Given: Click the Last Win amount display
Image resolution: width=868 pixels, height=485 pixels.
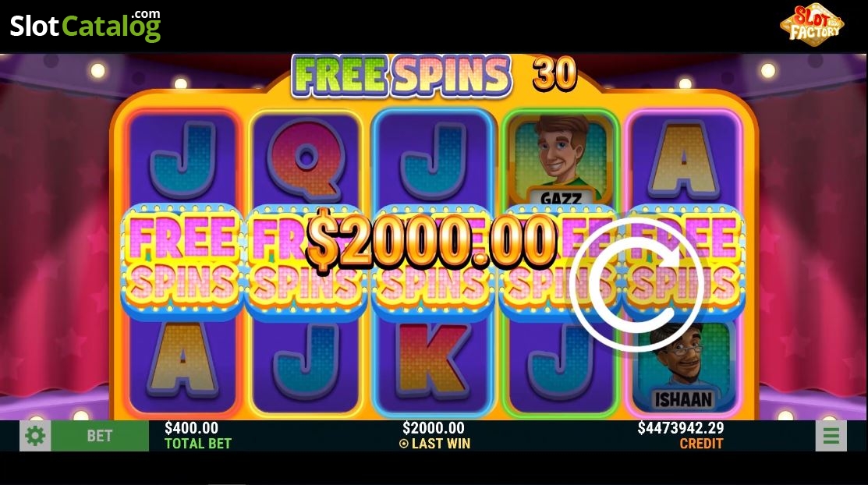Looking at the screenshot, I should (x=434, y=435).
